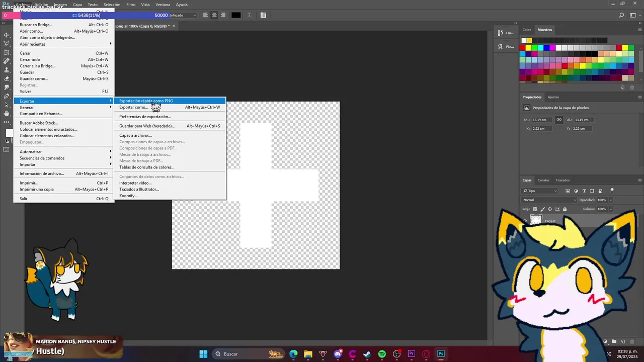The image size is (644, 362).
Task: Open the Relleno slider dropdown arrow
Action: pyautogui.click(x=611, y=209)
